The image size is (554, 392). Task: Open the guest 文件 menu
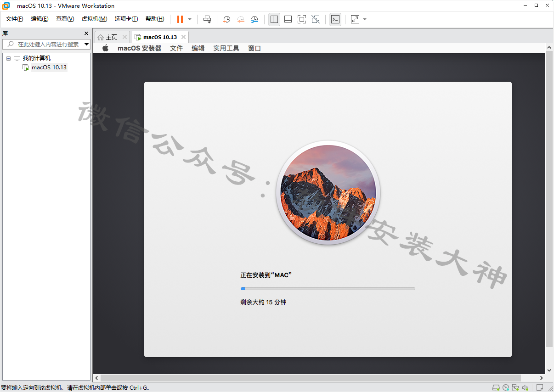(176, 48)
